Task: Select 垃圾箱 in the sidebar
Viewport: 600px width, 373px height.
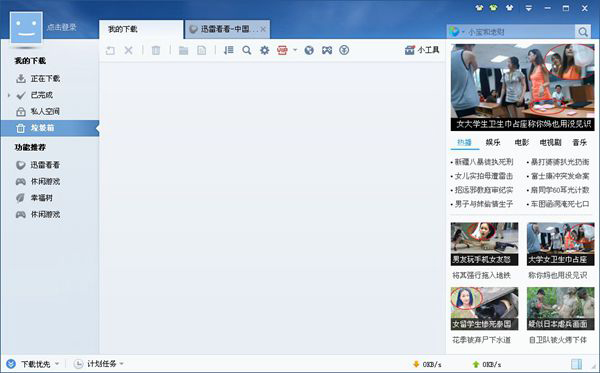Action: [x=50, y=128]
